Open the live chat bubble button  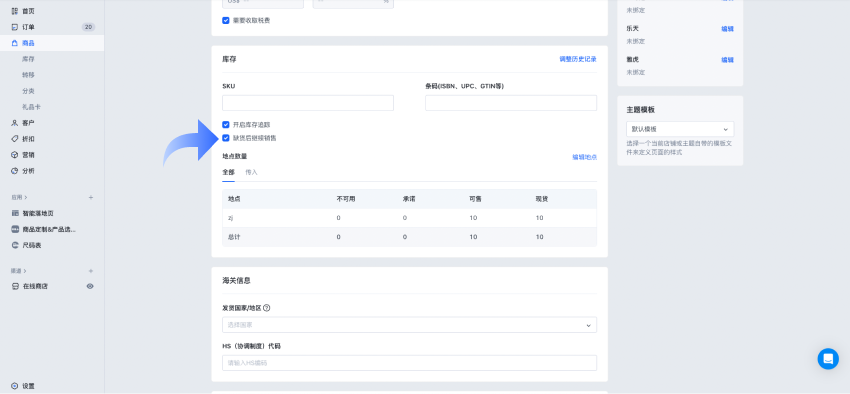click(828, 359)
